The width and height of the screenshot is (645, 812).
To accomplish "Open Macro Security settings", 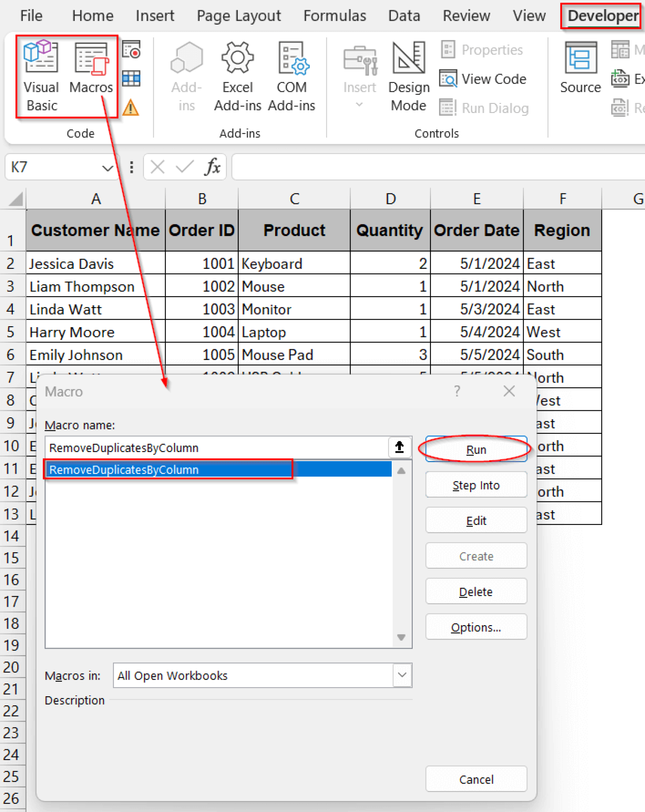I will tap(131, 107).
